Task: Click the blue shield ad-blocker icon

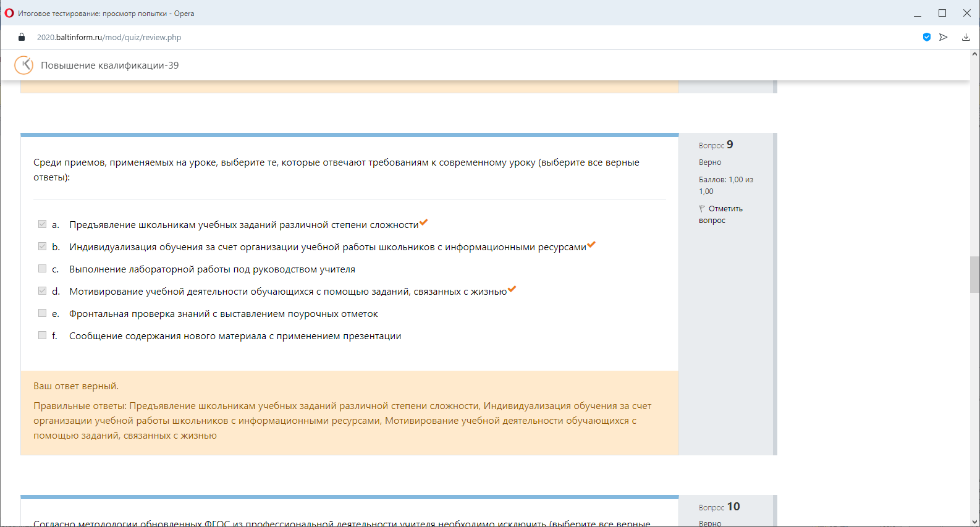Action: [927, 37]
